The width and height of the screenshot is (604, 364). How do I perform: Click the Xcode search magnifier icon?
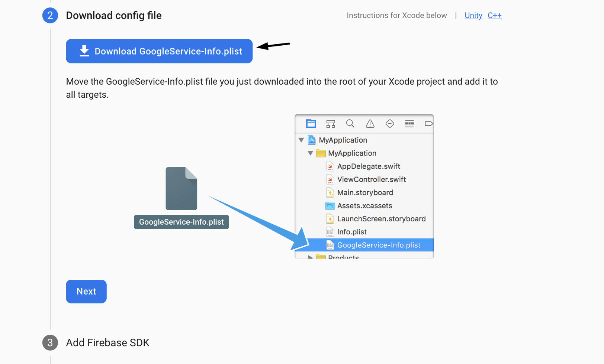pyautogui.click(x=350, y=124)
